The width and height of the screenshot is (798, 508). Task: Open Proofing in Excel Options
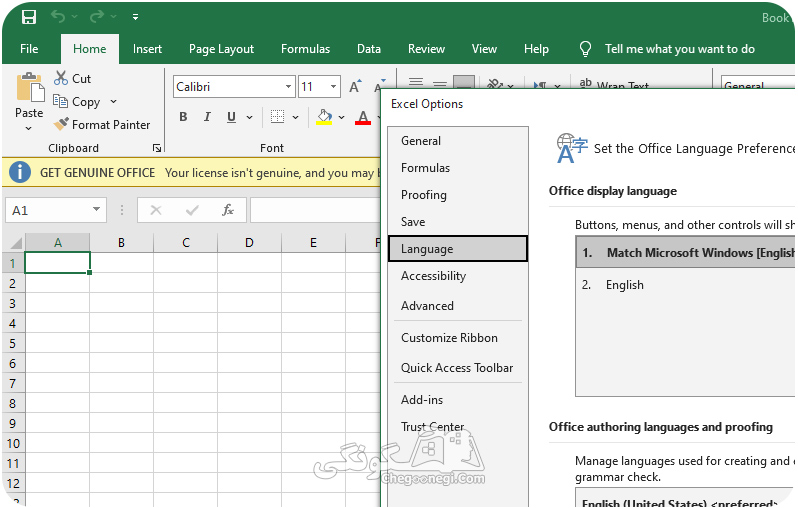pyautogui.click(x=458, y=195)
